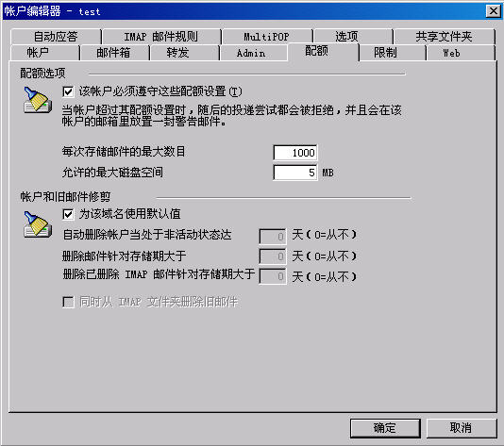Open the 共享文件夹 tab
The image size is (504, 446).
pyautogui.click(x=444, y=37)
